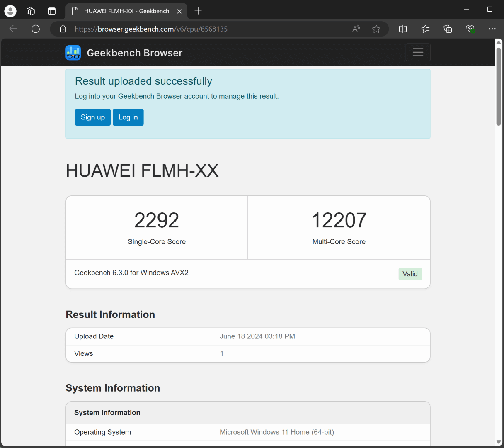The image size is (504, 448).
Task: Open the Collections icon
Action: click(x=448, y=29)
